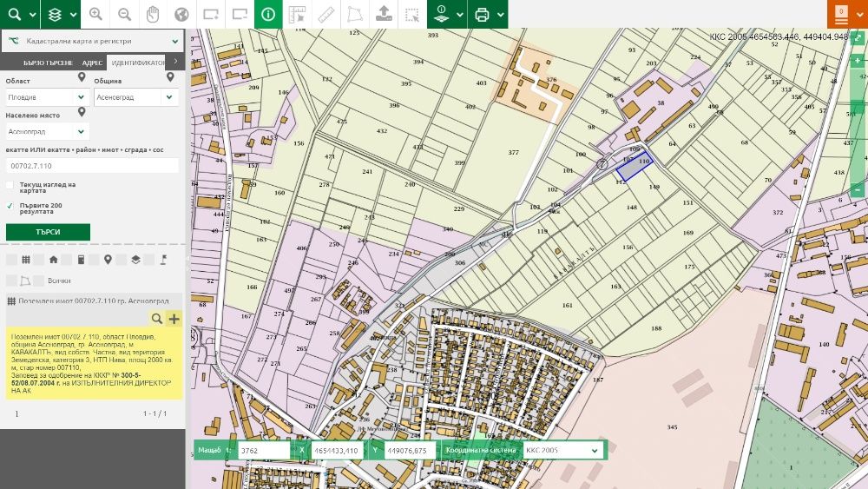The image size is (868, 489).
Task: Open the orange cart basket icon
Action: 841,15
